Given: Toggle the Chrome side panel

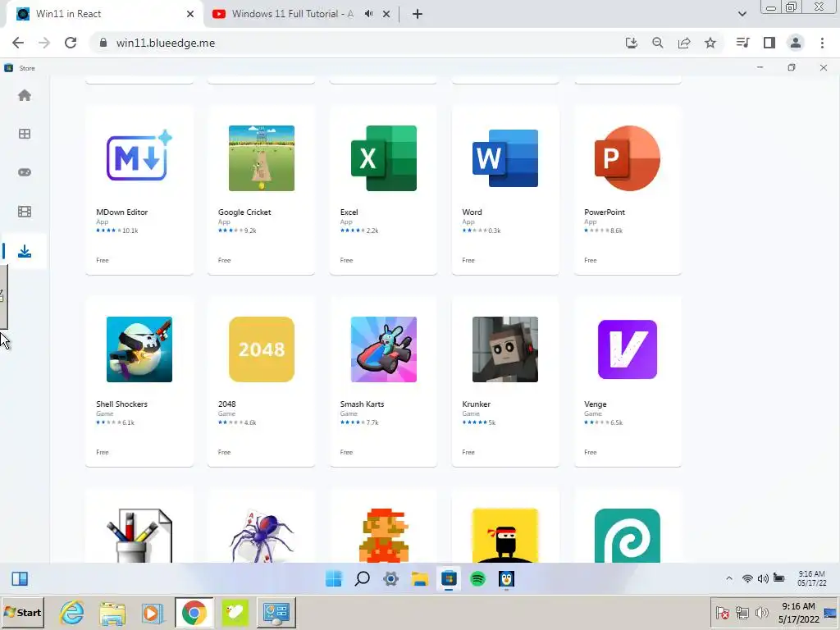Looking at the screenshot, I should pos(769,43).
